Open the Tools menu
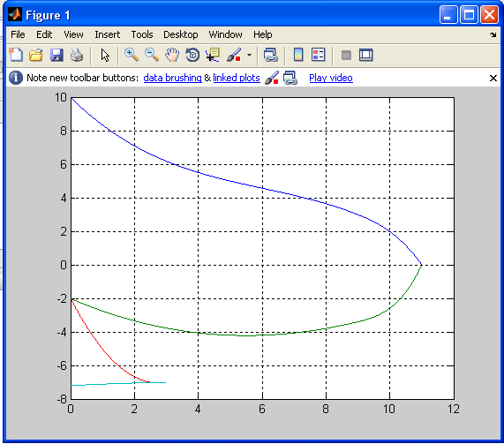 142,34
